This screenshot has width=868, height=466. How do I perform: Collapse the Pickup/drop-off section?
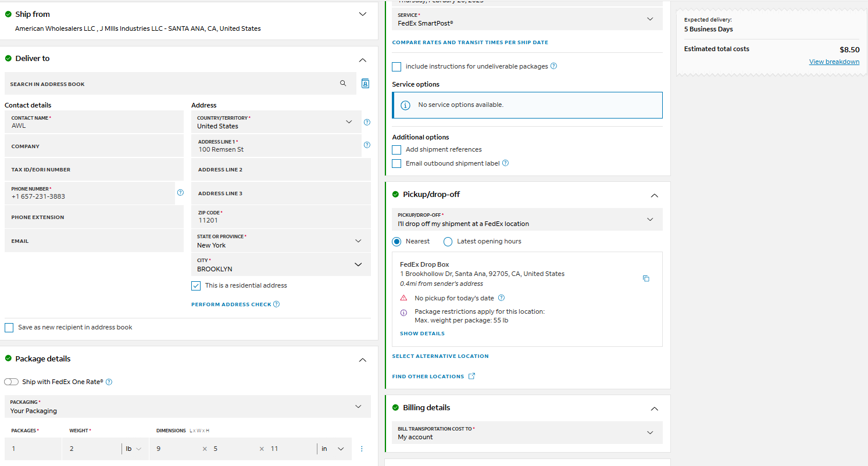654,195
